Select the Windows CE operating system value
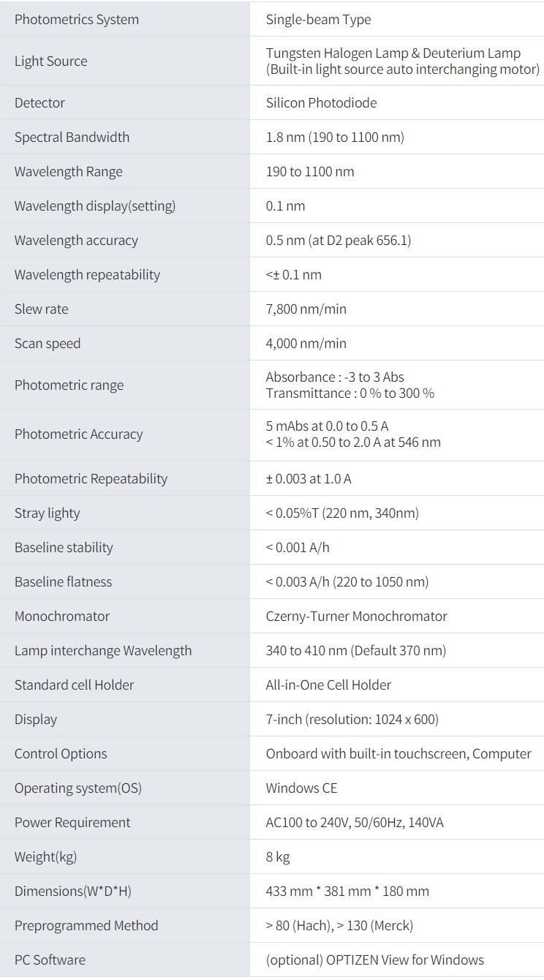The image size is (544, 980). pyautogui.click(x=301, y=788)
